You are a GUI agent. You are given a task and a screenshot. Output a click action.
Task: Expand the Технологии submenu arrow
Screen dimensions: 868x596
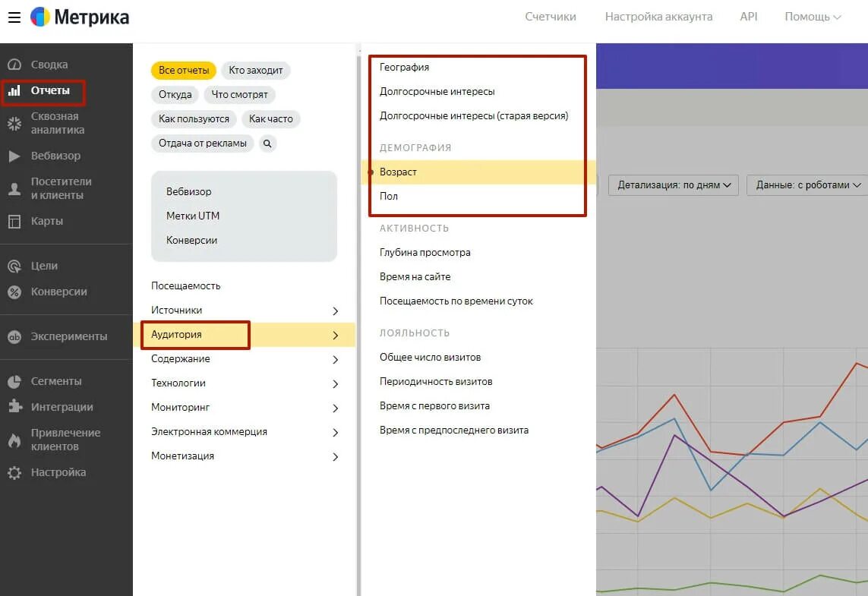pos(336,384)
